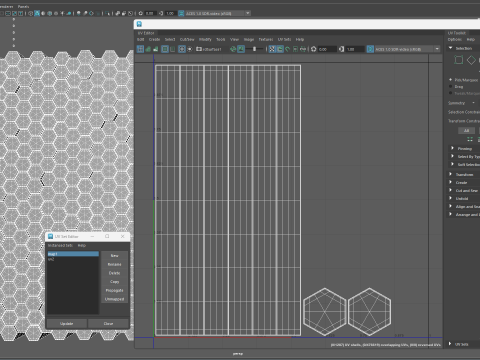Click viewport gamma icon
The height and width of the screenshot is (360, 480).
coord(161,13)
